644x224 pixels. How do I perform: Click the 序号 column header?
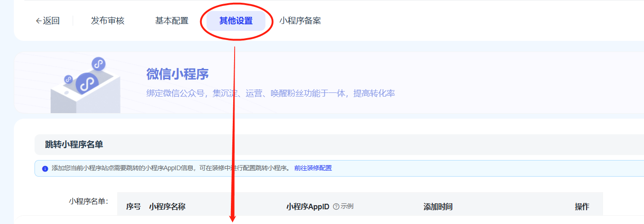coord(133,207)
